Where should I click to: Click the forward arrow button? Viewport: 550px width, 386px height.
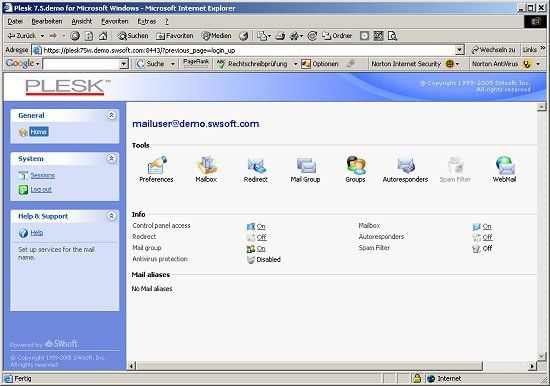[53, 36]
